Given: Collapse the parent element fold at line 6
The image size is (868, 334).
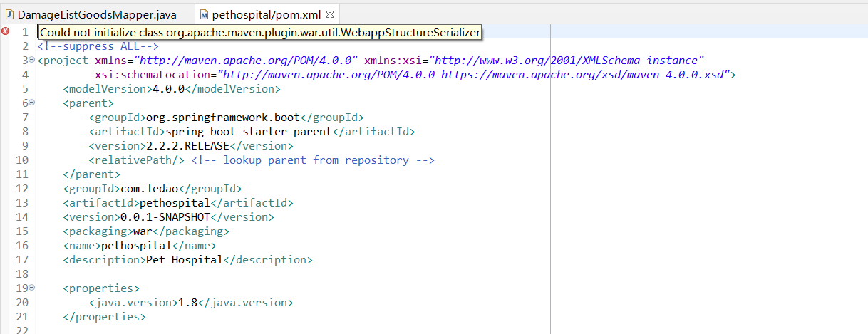Looking at the screenshot, I should pos(32,103).
